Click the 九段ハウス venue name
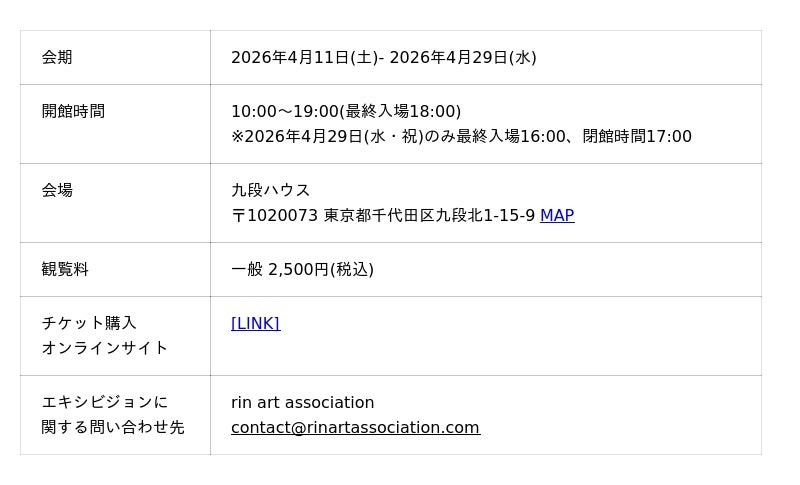 [271, 190]
